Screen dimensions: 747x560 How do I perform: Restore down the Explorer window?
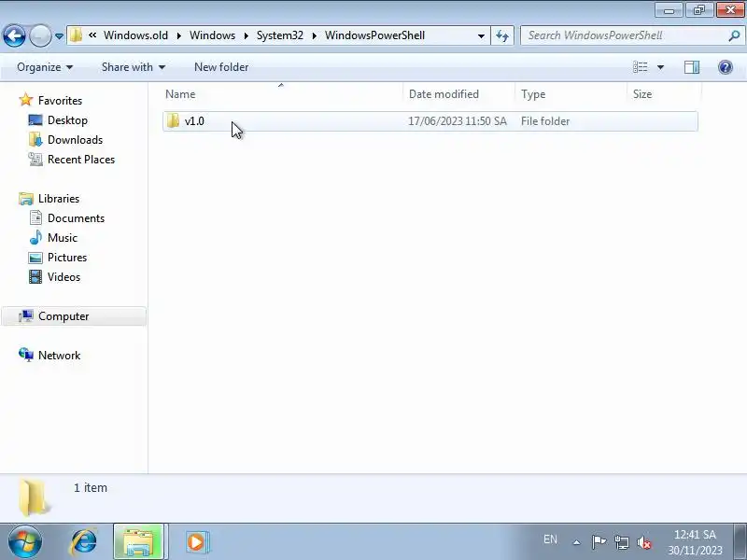[x=698, y=10]
